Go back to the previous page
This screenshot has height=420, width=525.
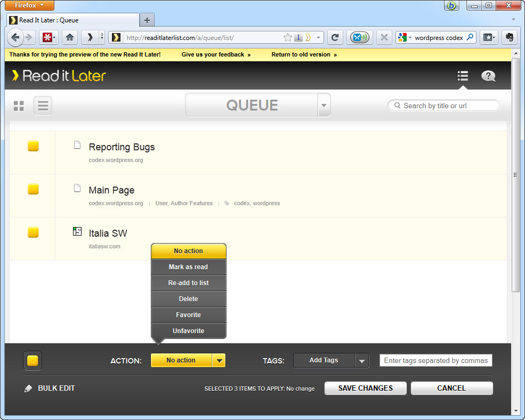[x=15, y=37]
